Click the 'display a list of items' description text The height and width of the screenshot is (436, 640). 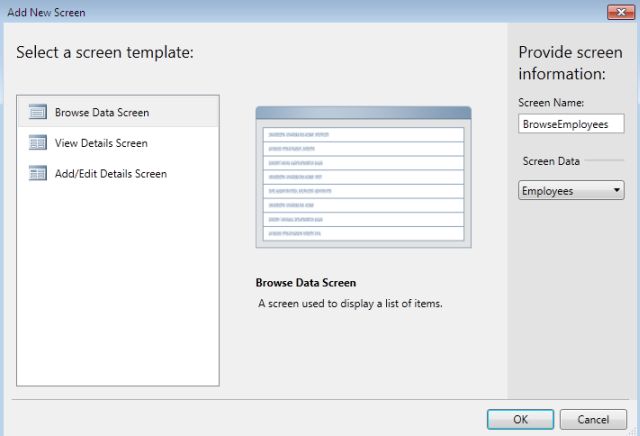point(350,303)
